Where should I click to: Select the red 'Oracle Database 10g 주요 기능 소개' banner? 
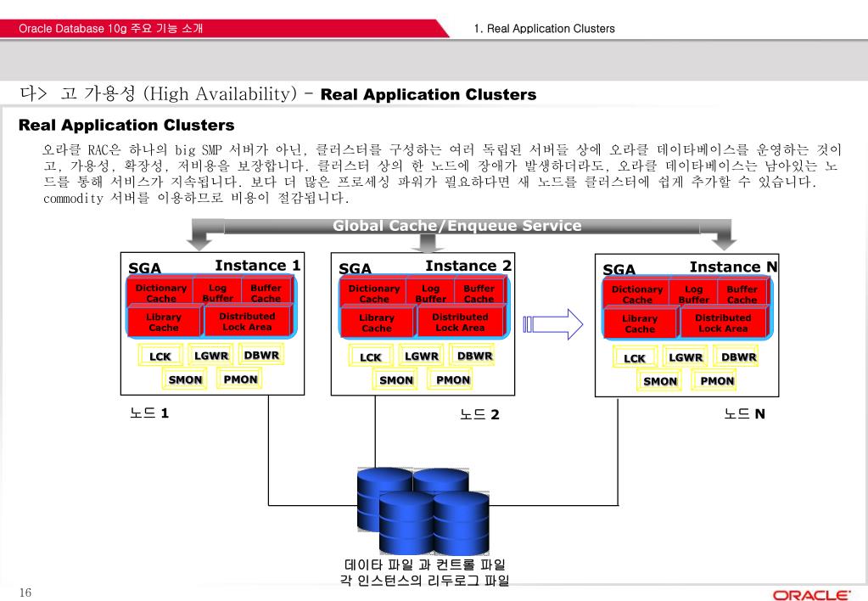point(224,28)
